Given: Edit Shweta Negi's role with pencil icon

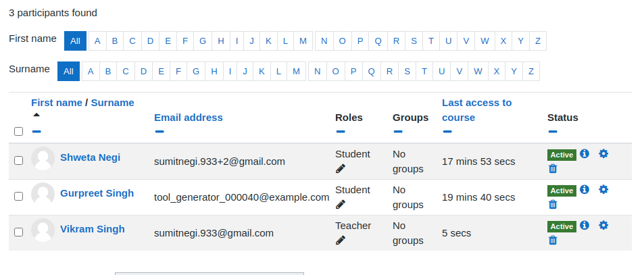Looking at the screenshot, I should coord(340,169).
